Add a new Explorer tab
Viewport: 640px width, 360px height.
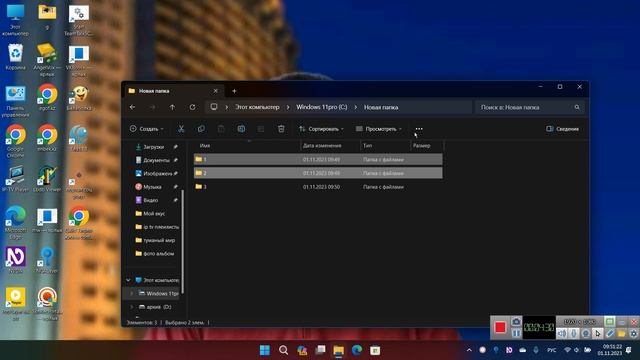(x=234, y=91)
